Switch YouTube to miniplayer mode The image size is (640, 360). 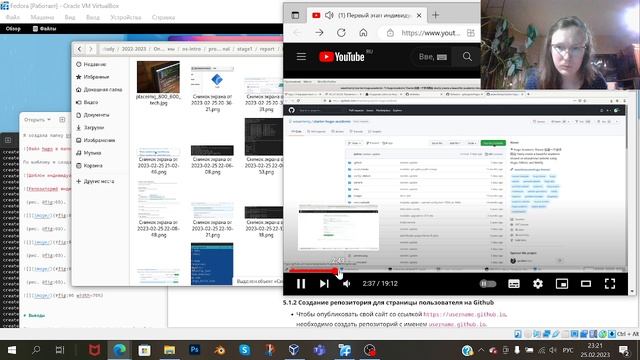562,284
